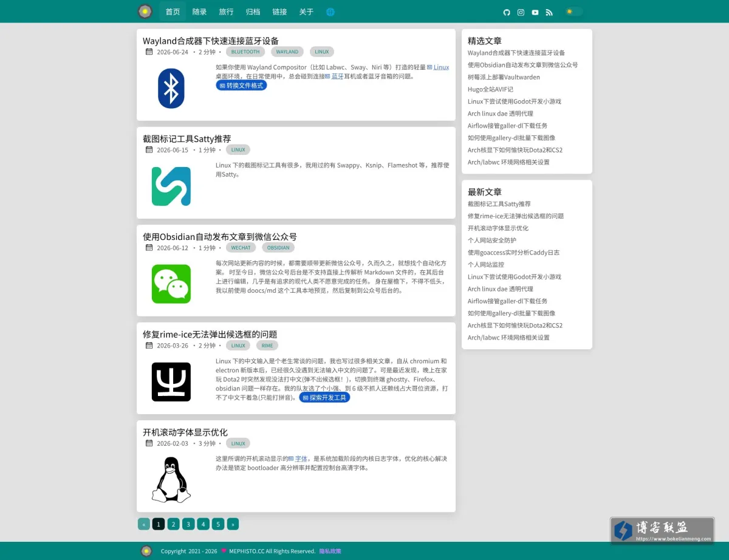Viewport: 729px width, 560px height.
Task: Open the RSS feed icon
Action: coord(549,12)
